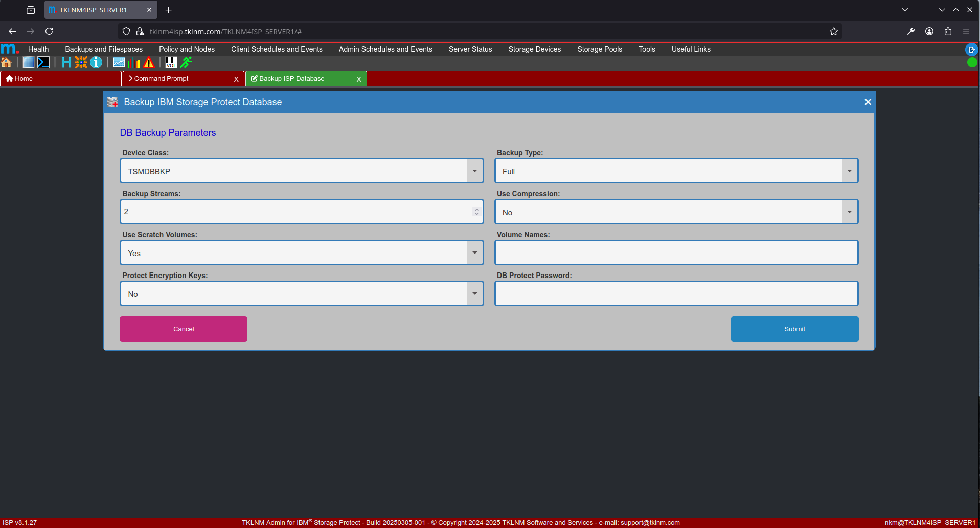The height and width of the screenshot is (528, 980).
Task: Click the colored bar graph icon
Action: (134, 62)
